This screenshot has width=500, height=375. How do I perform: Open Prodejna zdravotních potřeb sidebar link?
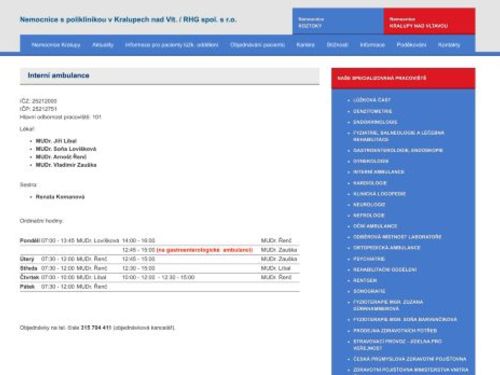coord(395,330)
